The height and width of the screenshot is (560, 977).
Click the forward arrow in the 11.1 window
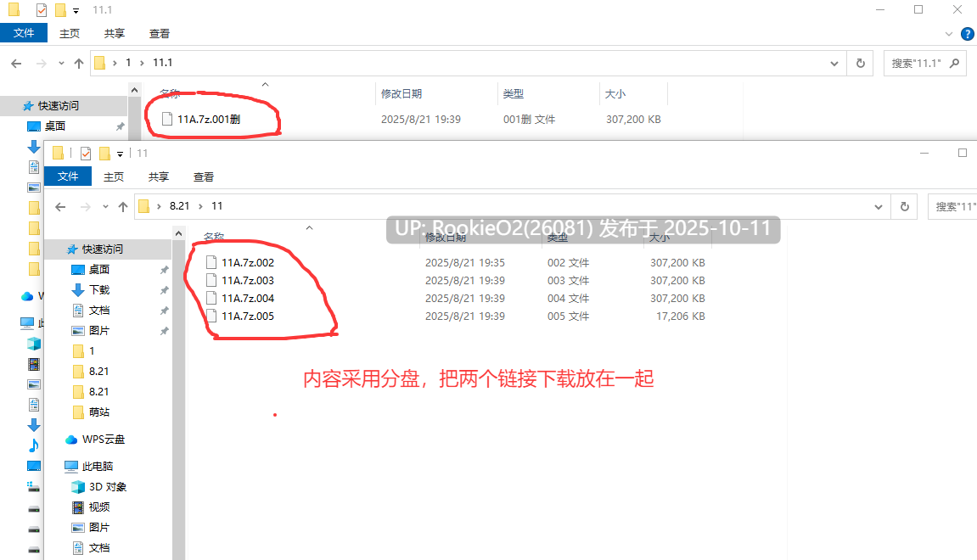point(41,63)
